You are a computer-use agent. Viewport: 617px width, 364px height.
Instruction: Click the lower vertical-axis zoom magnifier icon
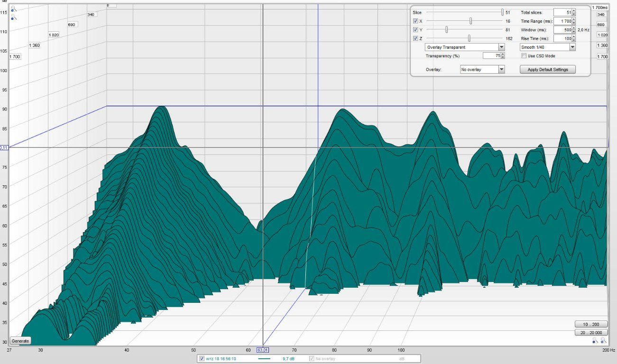[14, 18]
